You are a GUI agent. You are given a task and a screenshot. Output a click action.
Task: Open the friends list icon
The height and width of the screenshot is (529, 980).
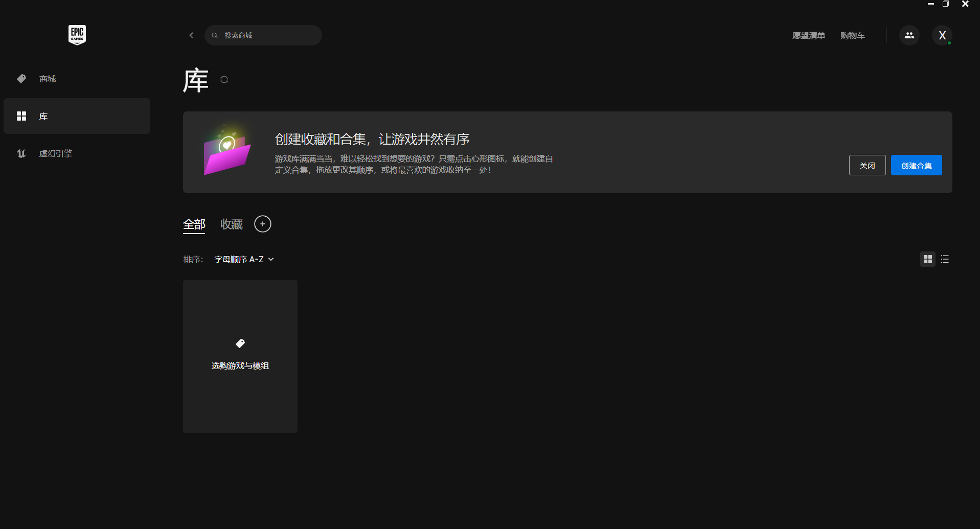[909, 35]
